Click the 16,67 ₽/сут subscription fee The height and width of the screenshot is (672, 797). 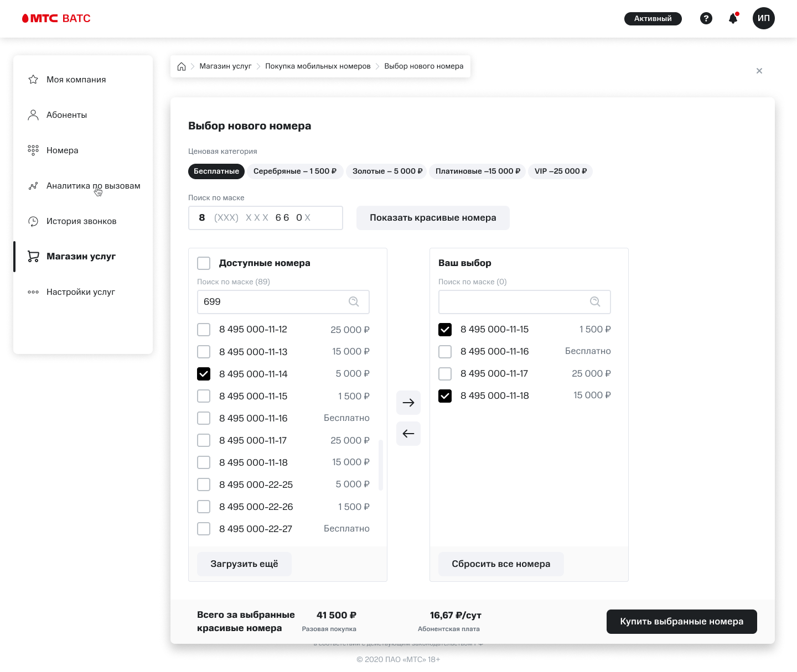456,615
